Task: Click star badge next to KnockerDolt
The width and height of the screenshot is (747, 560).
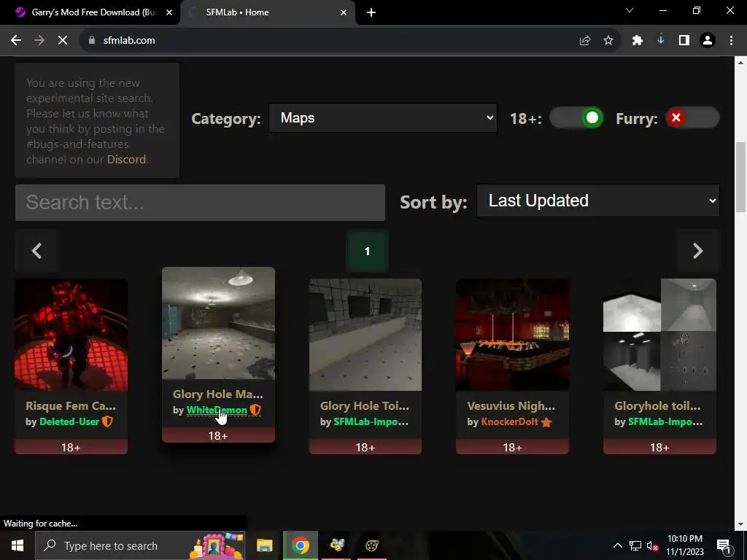Action: (x=546, y=422)
